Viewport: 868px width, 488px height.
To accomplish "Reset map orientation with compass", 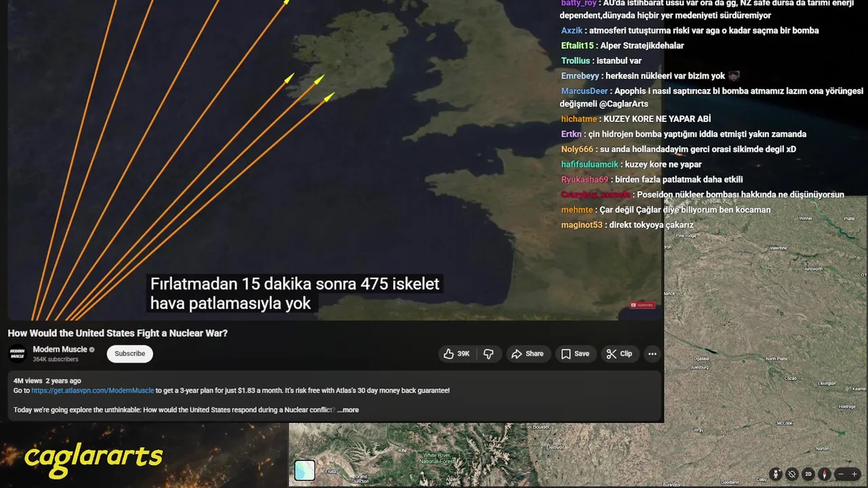I will pos(825,474).
